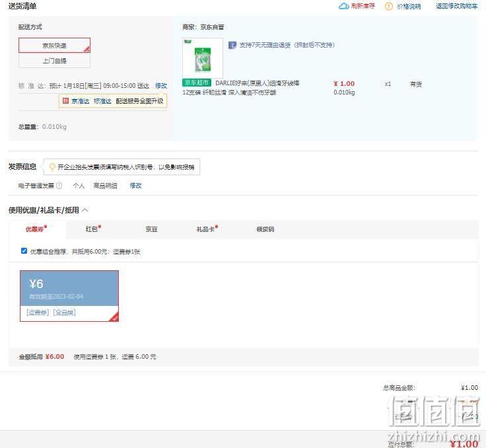This screenshot has height=448, width=486.
Task: Click 返回修改购物车 link
Action: click(456, 6)
